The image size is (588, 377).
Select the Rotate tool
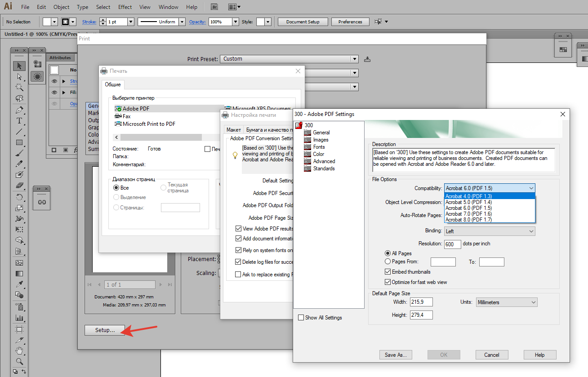[19, 197]
